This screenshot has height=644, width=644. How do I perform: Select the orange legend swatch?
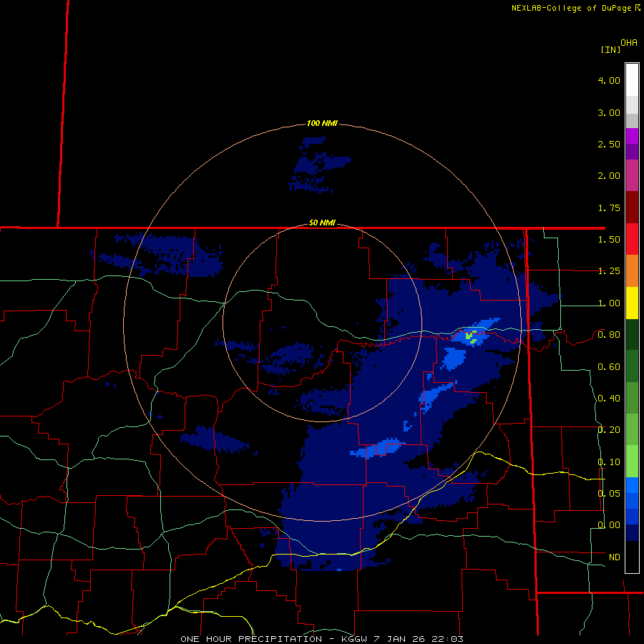[x=632, y=271]
